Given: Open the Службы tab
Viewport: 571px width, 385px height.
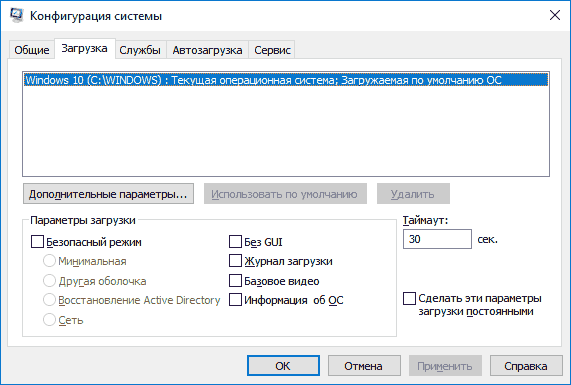Looking at the screenshot, I should coord(140,50).
